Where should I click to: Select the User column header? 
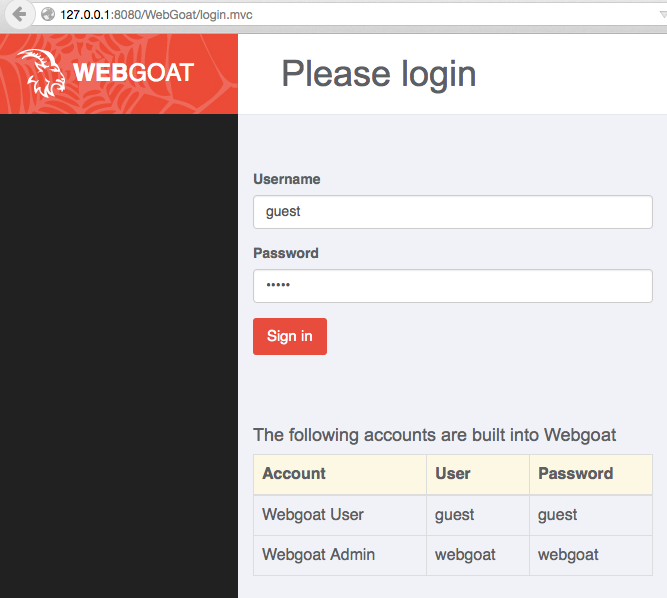tap(453, 473)
